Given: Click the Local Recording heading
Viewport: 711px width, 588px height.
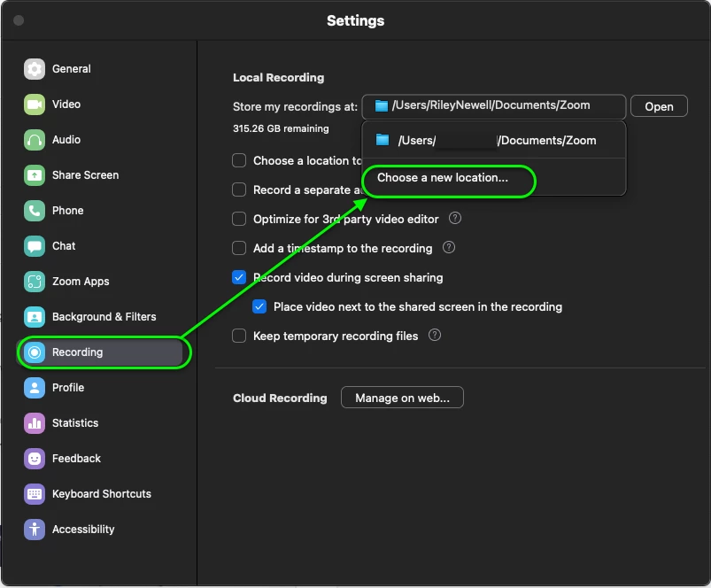Looking at the screenshot, I should coord(278,78).
